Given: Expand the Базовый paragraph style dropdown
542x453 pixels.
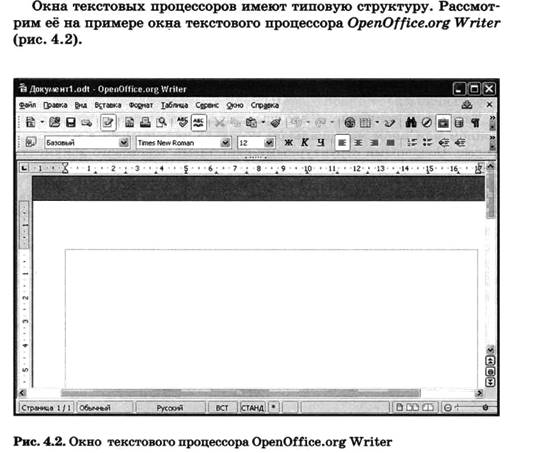Looking at the screenshot, I should click(123, 142).
